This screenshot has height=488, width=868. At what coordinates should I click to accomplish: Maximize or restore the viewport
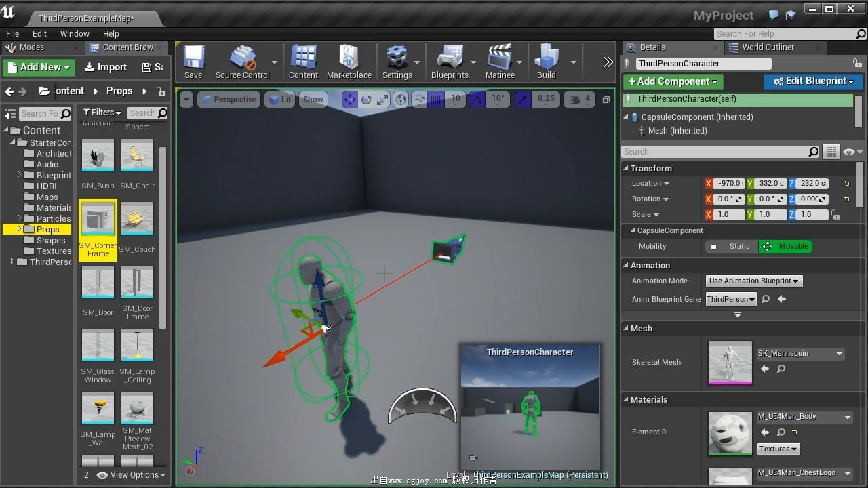(606, 100)
